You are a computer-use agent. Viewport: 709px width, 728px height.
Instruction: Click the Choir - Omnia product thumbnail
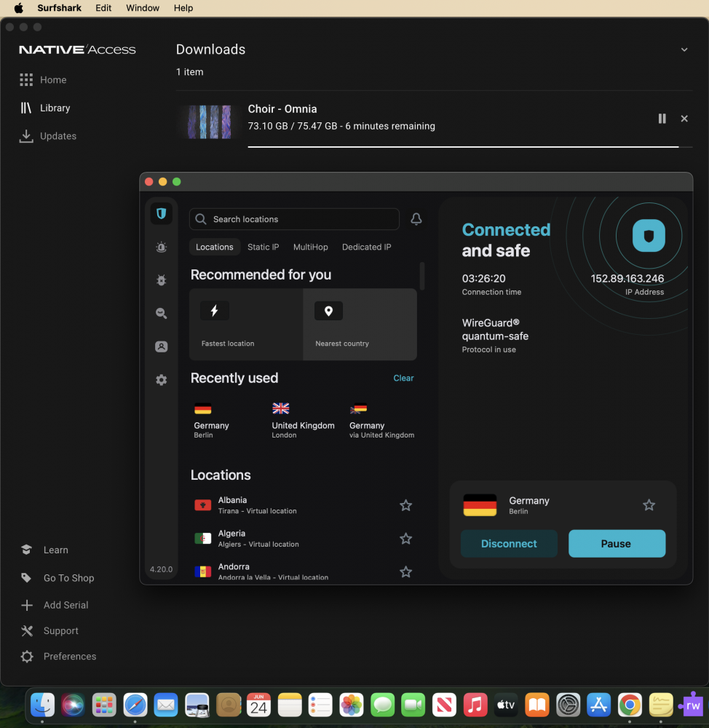208,122
